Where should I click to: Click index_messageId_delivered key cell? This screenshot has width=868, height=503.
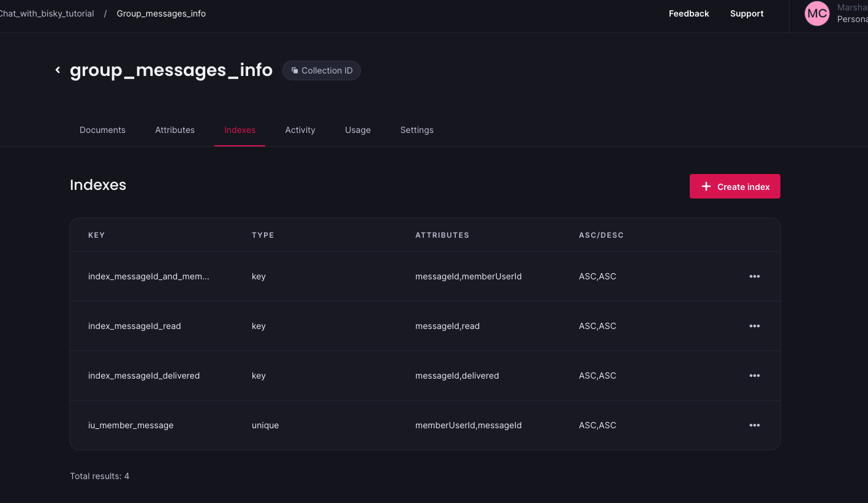[x=144, y=376]
